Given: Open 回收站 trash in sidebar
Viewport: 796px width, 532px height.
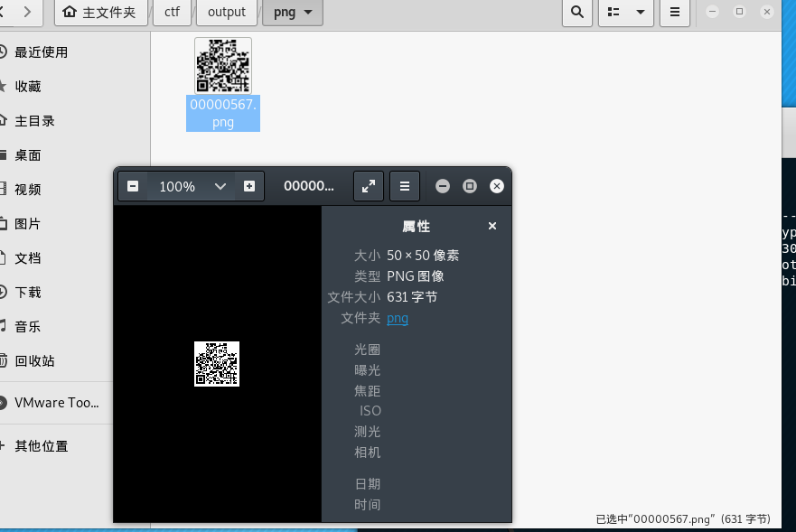Looking at the screenshot, I should [34, 361].
